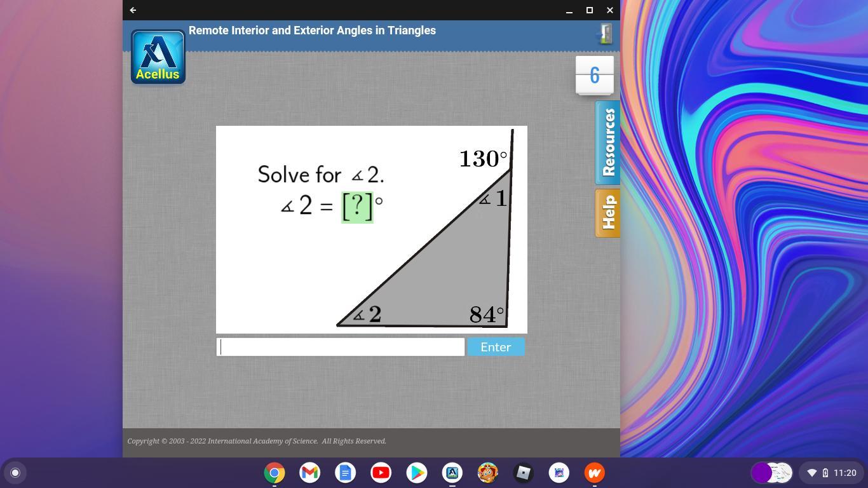Open the Help side tab
The height and width of the screenshot is (488, 868).
coord(607,213)
